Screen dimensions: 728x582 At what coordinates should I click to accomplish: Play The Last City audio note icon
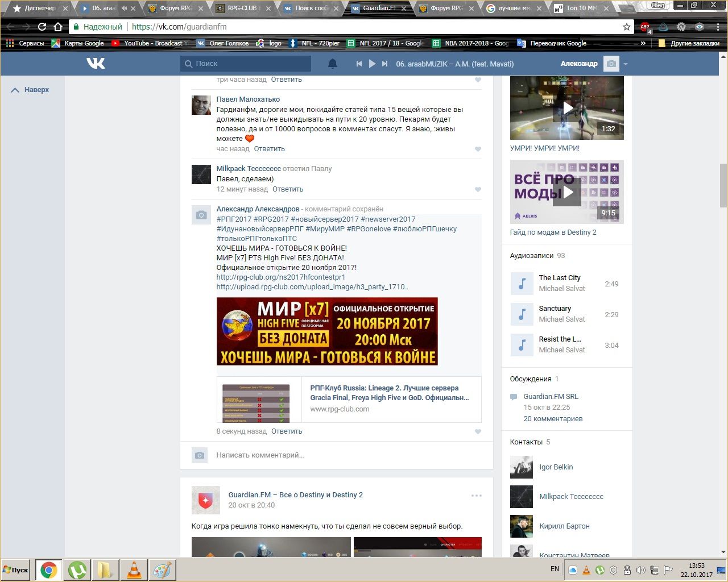click(522, 284)
